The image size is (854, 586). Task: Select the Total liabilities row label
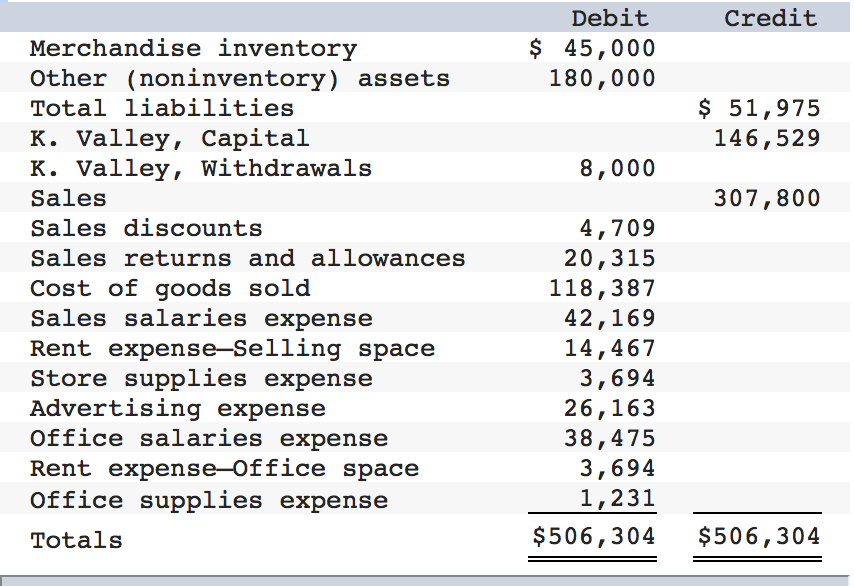coord(162,108)
